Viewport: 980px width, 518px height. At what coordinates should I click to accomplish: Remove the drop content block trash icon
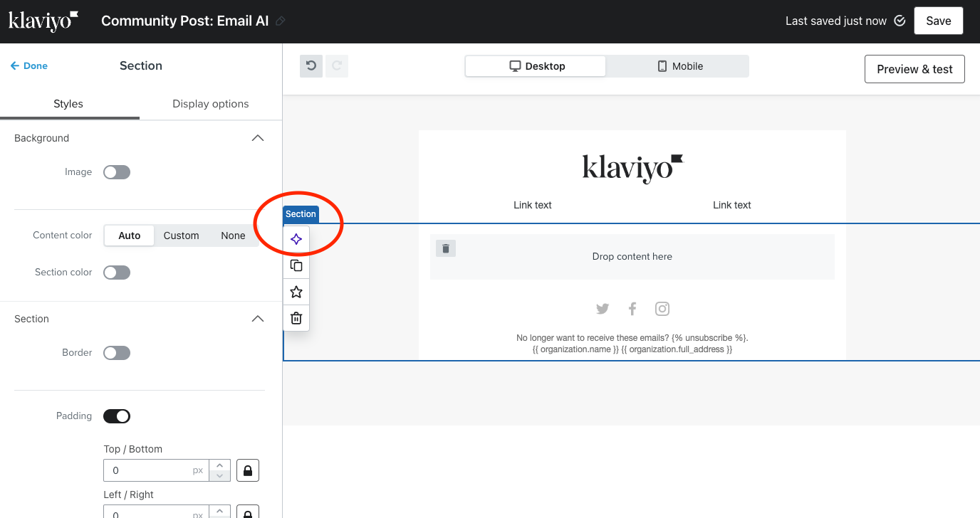point(446,248)
